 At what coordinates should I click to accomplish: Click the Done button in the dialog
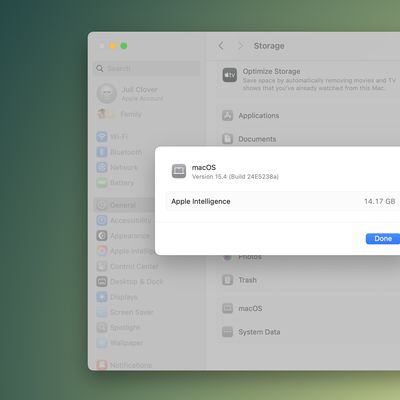pyautogui.click(x=383, y=239)
